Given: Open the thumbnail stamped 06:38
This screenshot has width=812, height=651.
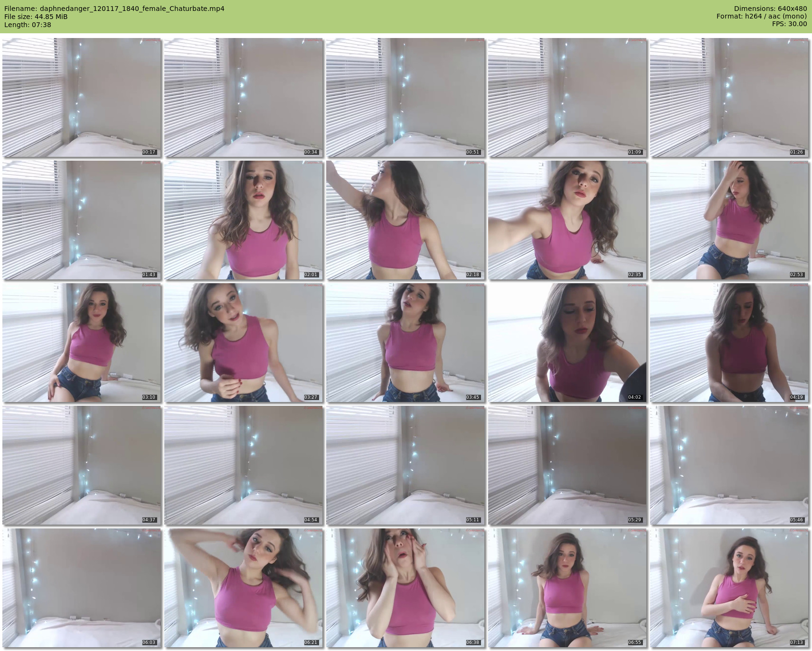Looking at the screenshot, I should tap(406, 588).
